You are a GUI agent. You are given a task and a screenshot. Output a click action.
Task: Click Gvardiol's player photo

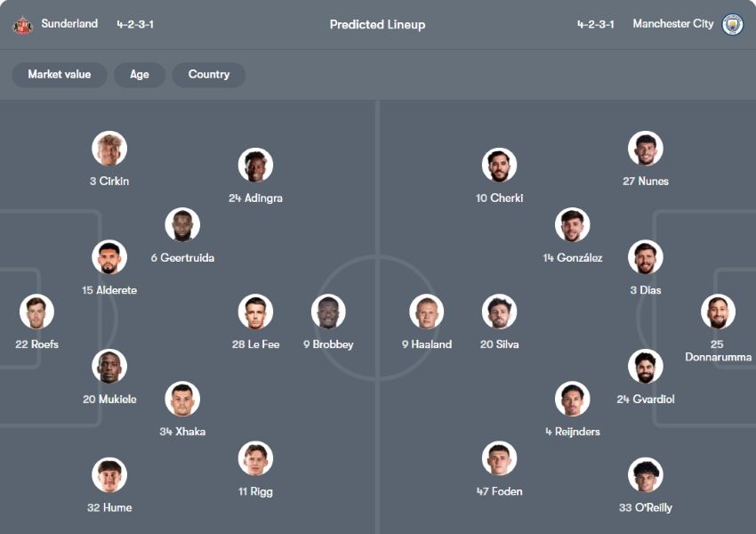tap(646, 367)
